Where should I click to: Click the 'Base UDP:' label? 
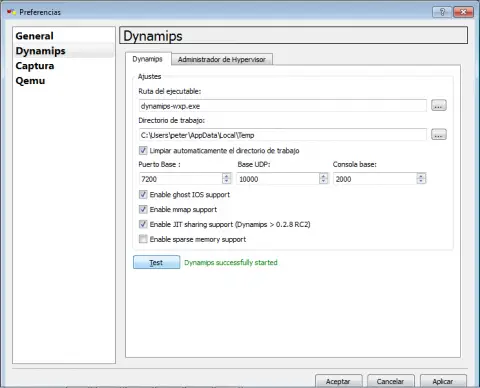(x=254, y=164)
